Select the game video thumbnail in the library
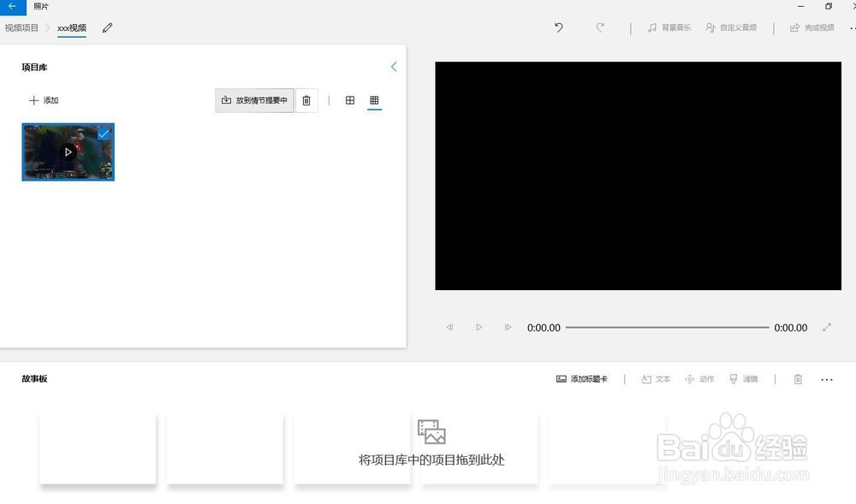The width and height of the screenshot is (856, 504). (x=68, y=151)
